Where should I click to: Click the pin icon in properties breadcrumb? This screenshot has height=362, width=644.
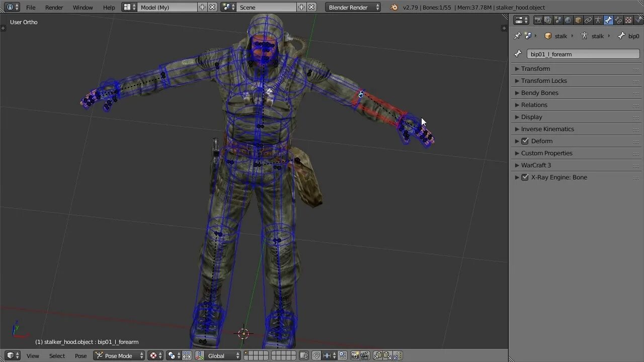(x=517, y=36)
